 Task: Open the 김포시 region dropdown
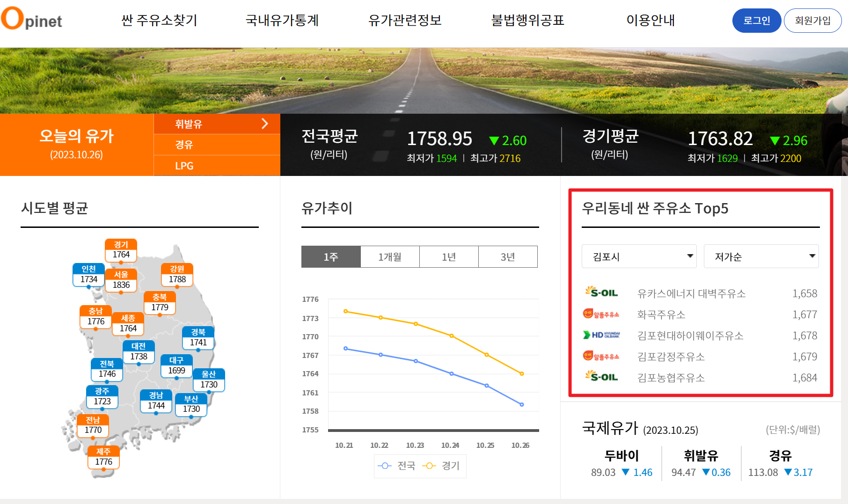click(639, 256)
